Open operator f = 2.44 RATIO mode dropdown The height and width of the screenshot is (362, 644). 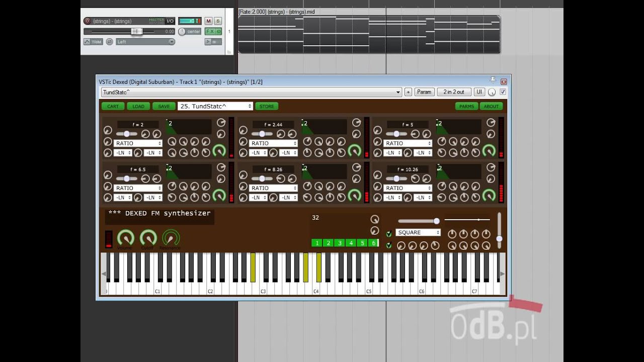coord(273,143)
